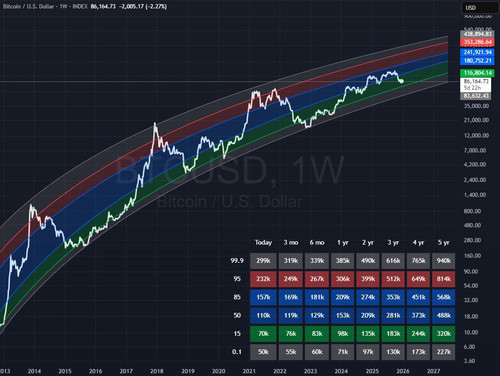Click the current price label 86,164.73
Image resolution: width=500 pixels, height=376 pixels.
pos(476,81)
